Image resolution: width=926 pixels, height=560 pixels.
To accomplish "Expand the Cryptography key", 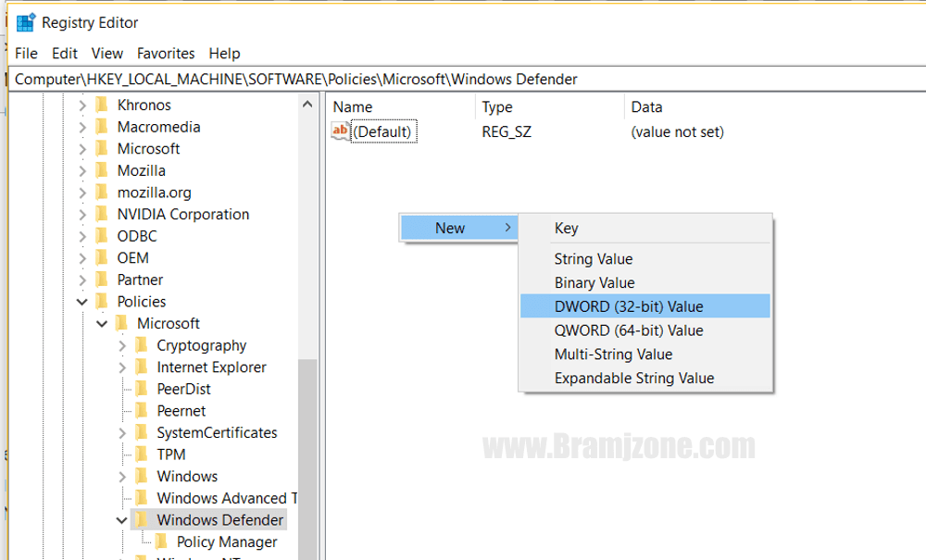I will coord(122,345).
